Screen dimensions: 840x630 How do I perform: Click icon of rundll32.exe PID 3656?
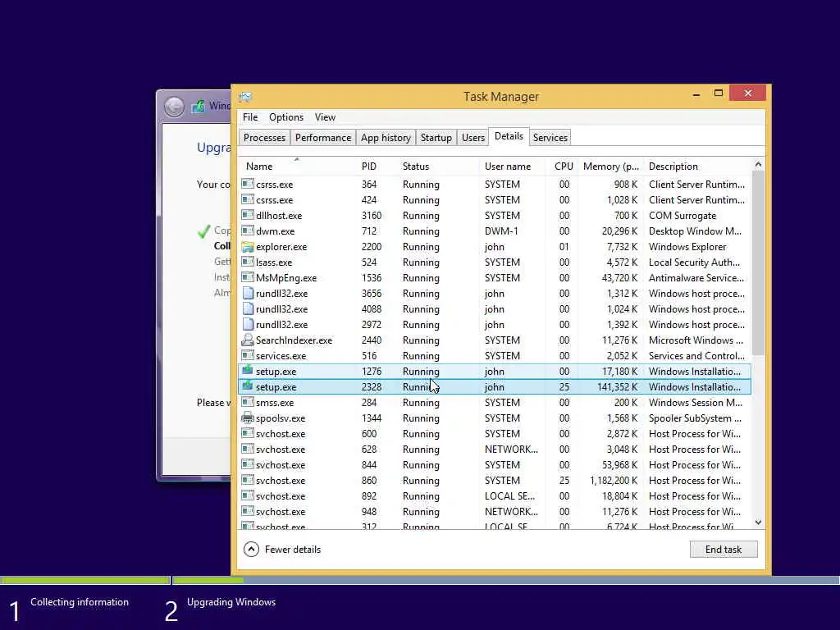(248, 294)
